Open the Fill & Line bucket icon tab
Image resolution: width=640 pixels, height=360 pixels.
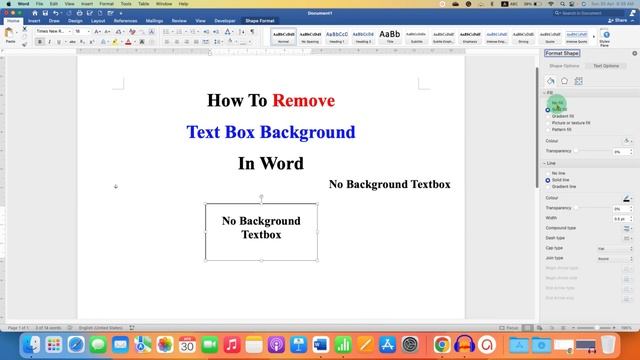click(x=551, y=81)
